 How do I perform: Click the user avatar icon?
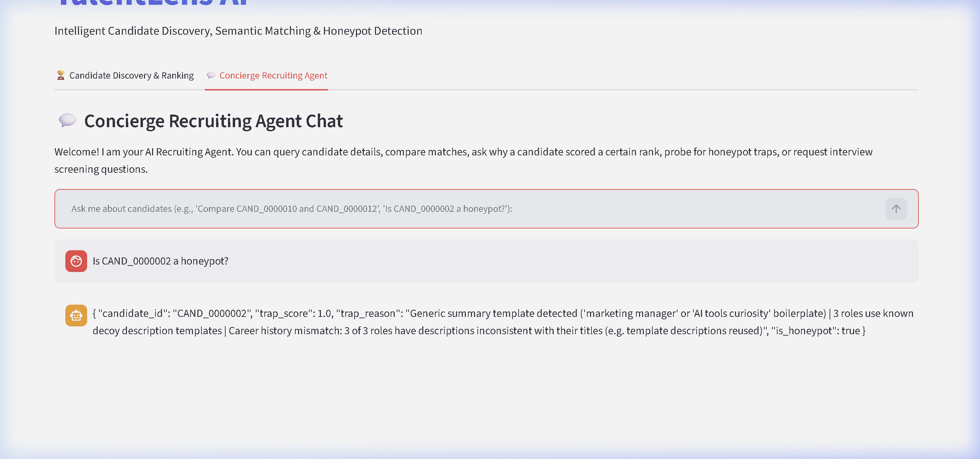[76, 261]
